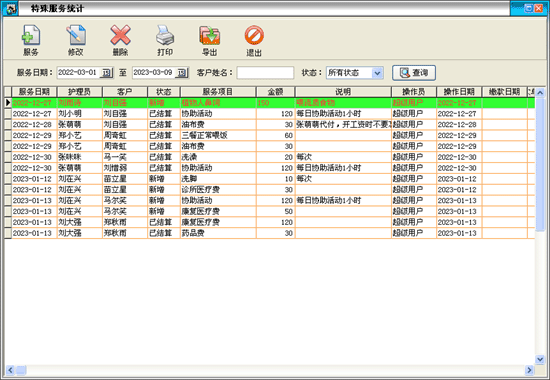Select cell 喂流质食物 in the green row

pyautogui.click(x=343, y=103)
